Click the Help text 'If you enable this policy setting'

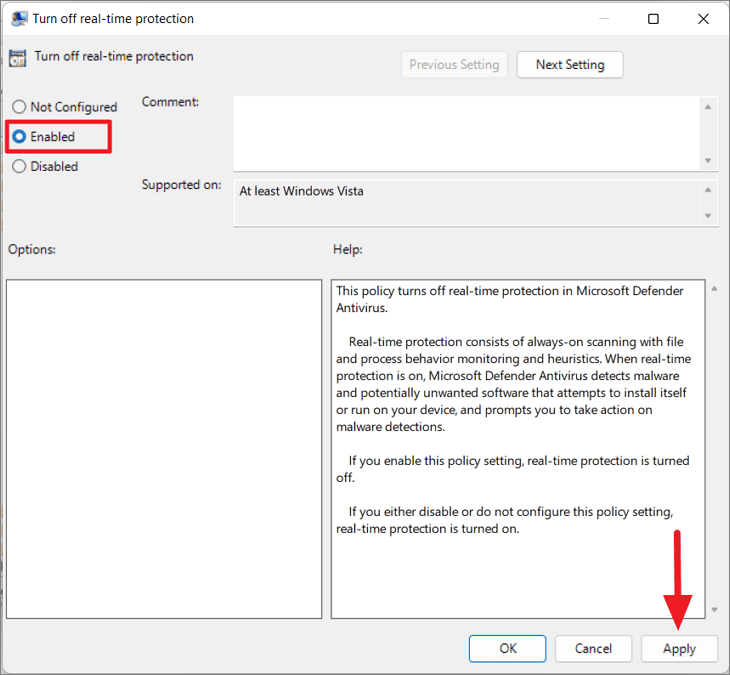pyautogui.click(x=438, y=460)
